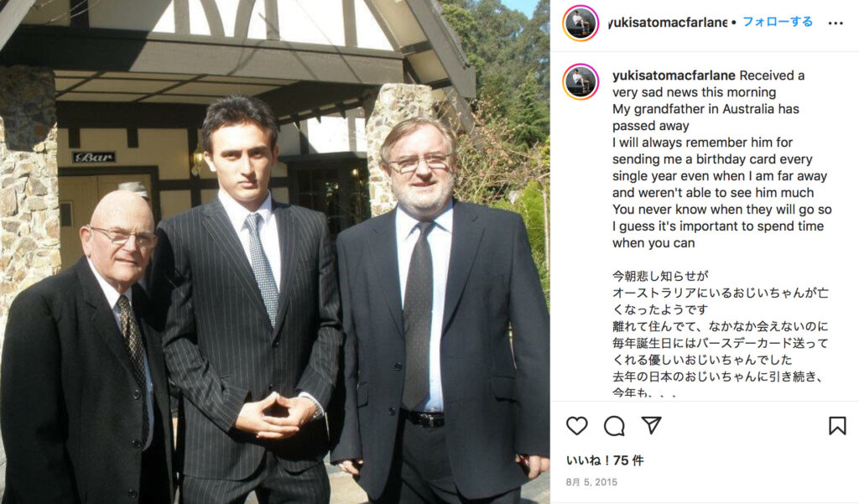
Task: Open the 8月 5, 2015 post date link
Action: [591, 482]
